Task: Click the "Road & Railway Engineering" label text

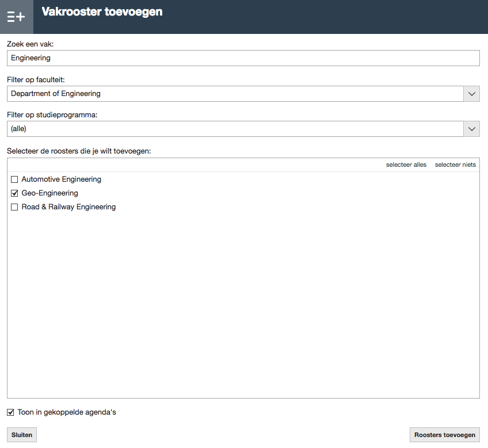Action: point(68,207)
